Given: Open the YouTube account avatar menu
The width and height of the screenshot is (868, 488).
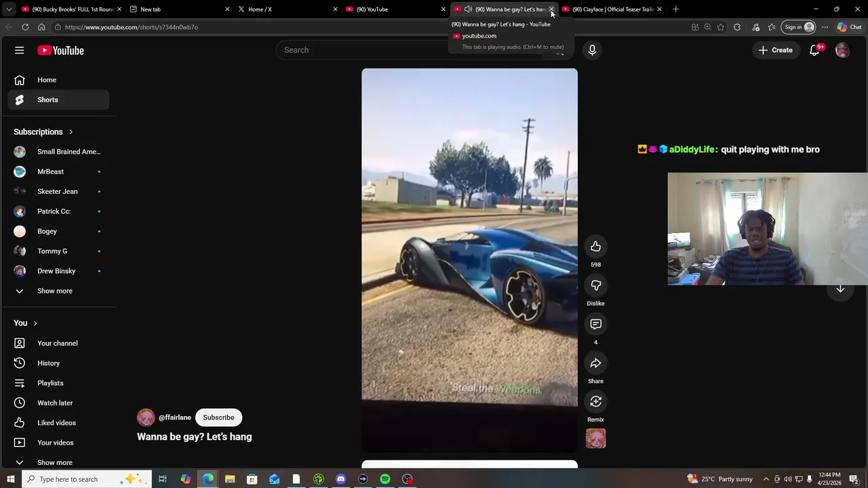Looking at the screenshot, I should [x=842, y=50].
